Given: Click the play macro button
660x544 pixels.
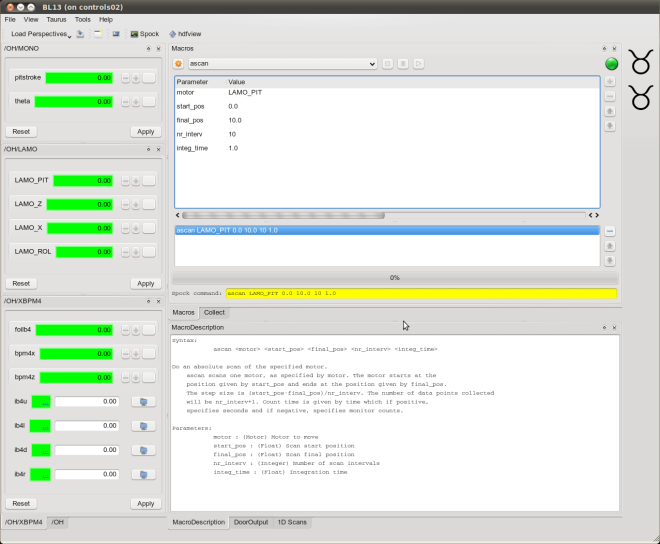Looking at the screenshot, I should click(418, 64).
